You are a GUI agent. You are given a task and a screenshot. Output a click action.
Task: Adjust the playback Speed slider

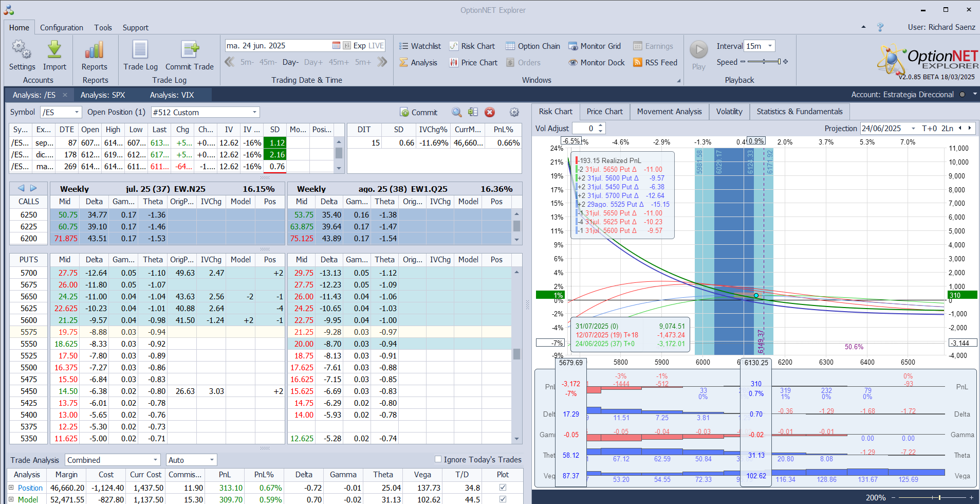[x=764, y=62]
